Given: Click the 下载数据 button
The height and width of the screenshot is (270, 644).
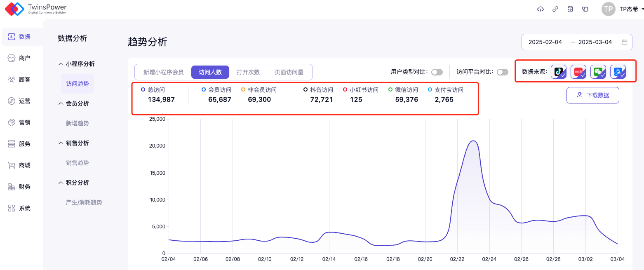Looking at the screenshot, I should (x=592, y=95).
